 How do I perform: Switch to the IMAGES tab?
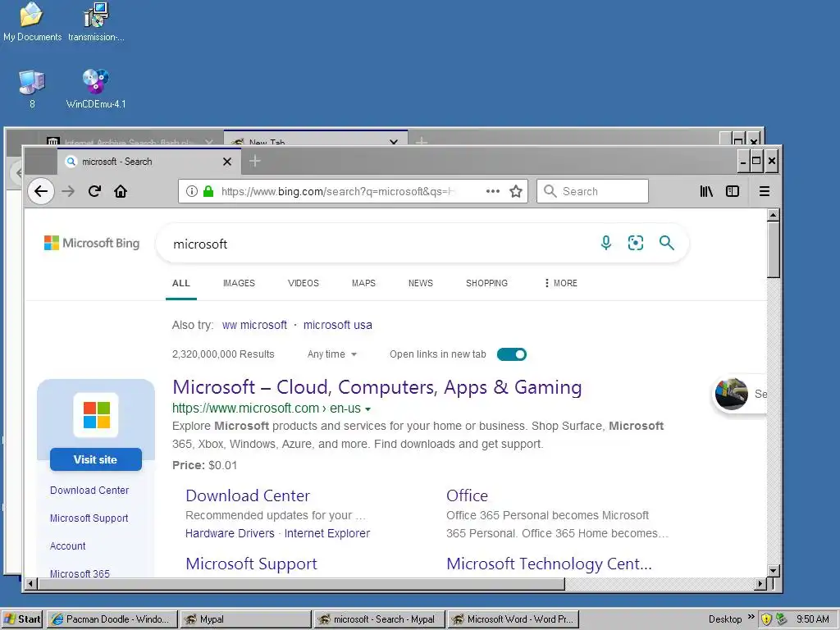239,283
